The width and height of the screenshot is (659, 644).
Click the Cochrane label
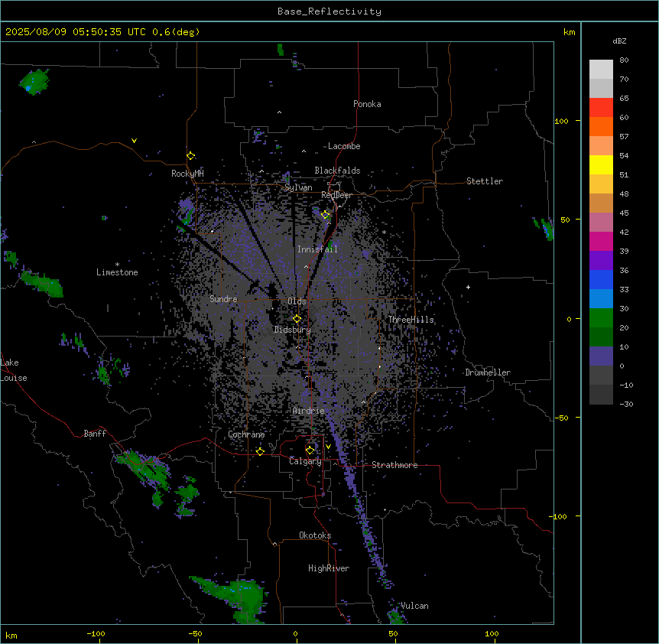(246, 434)
